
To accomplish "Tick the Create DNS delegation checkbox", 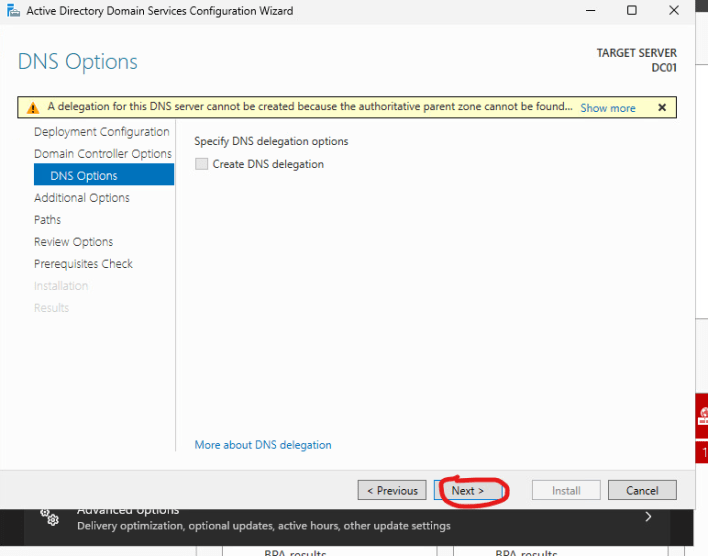I will (201, 164).
